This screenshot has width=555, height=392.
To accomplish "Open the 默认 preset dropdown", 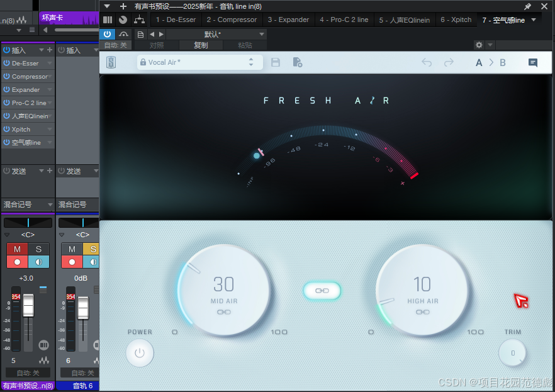I will click(x=216, y=35).
